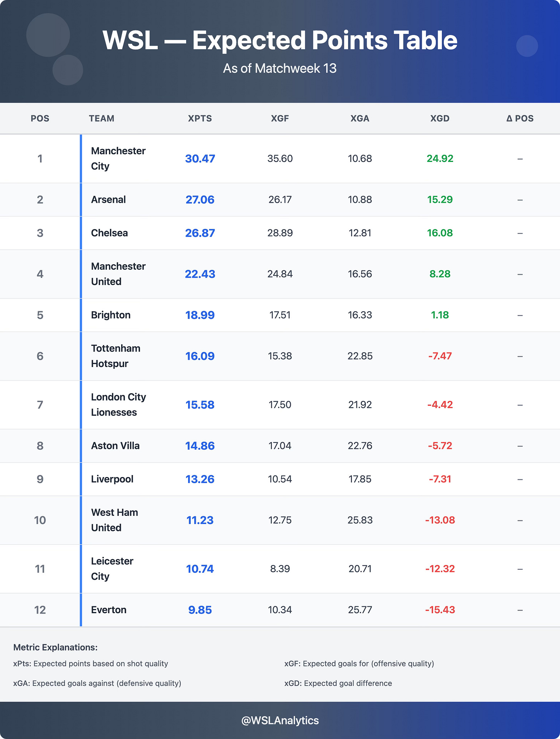Click Manchester City's xPts value 30.47
This screenshot has height=739, width=560.
click(200, 158)
